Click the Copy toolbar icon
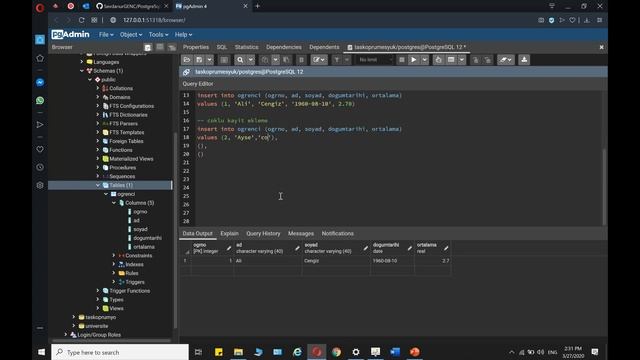The image size is (640, 360). click(x=265, y=60)
